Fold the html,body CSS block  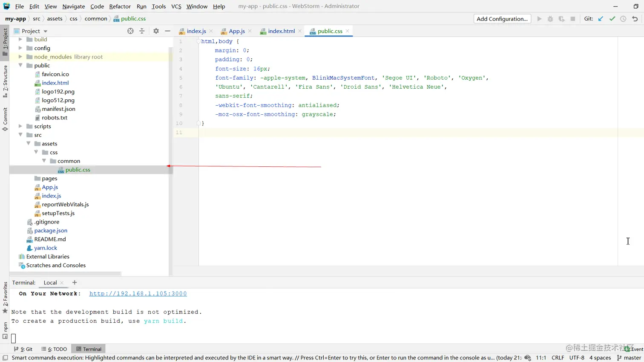click(x=198, y=41)
